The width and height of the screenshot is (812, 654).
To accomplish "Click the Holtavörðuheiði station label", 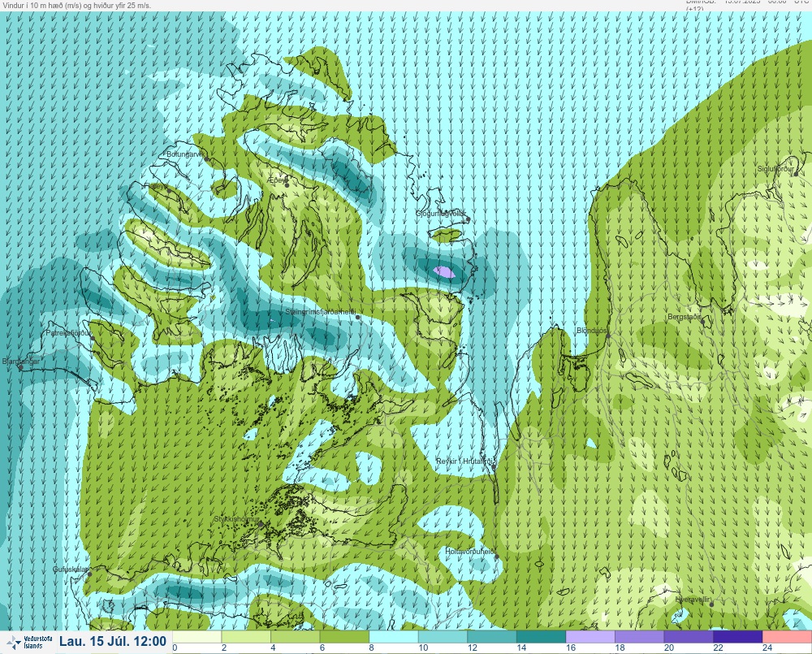I will [x=470, y=552].
